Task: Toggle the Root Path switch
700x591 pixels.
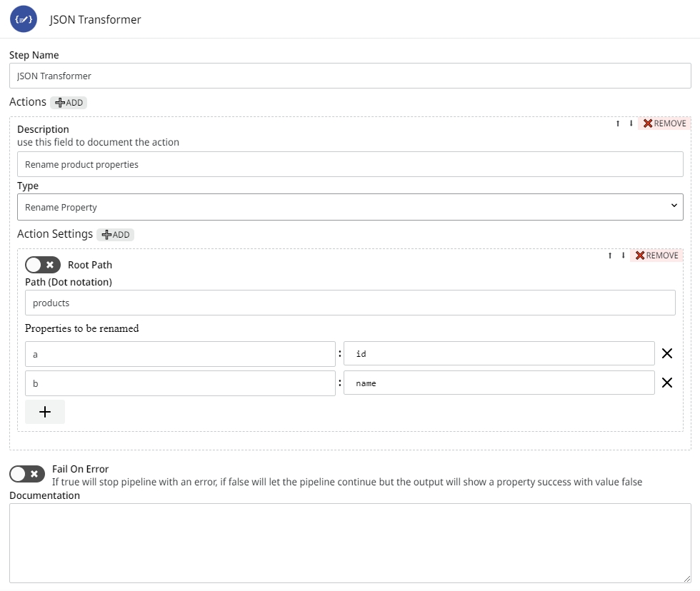Action: click(x=43, y=265)
